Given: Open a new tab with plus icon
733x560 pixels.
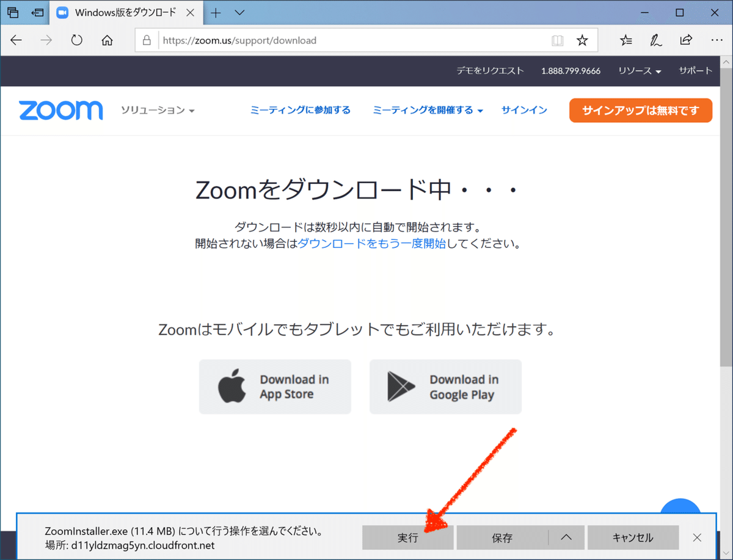Looking at the screenshot, I should (216, 13).
